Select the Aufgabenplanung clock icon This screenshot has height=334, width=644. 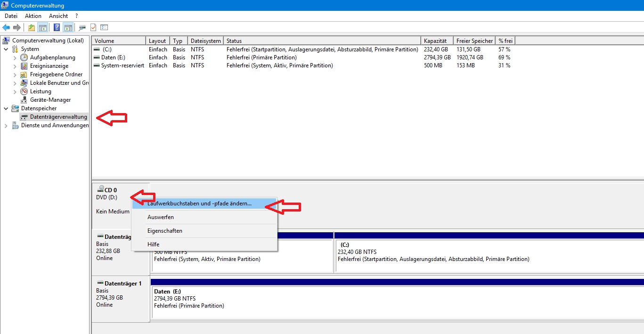(x=24, y=57)
